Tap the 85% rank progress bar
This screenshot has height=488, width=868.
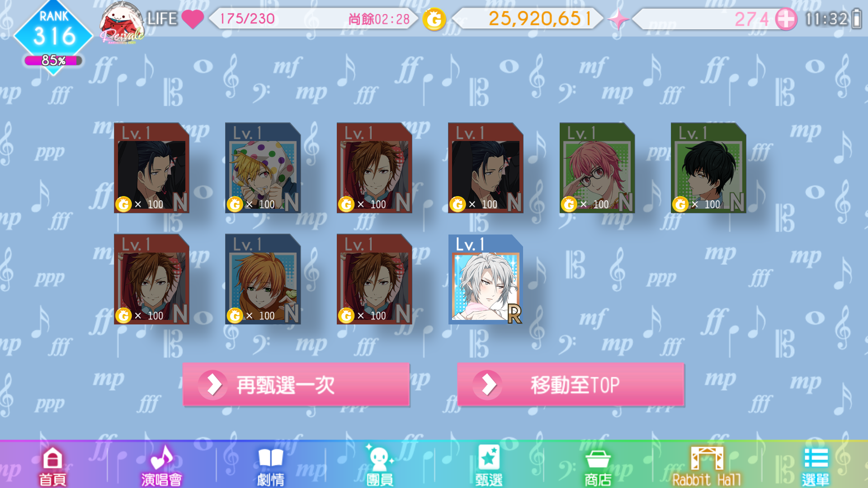tap(53, 61)
